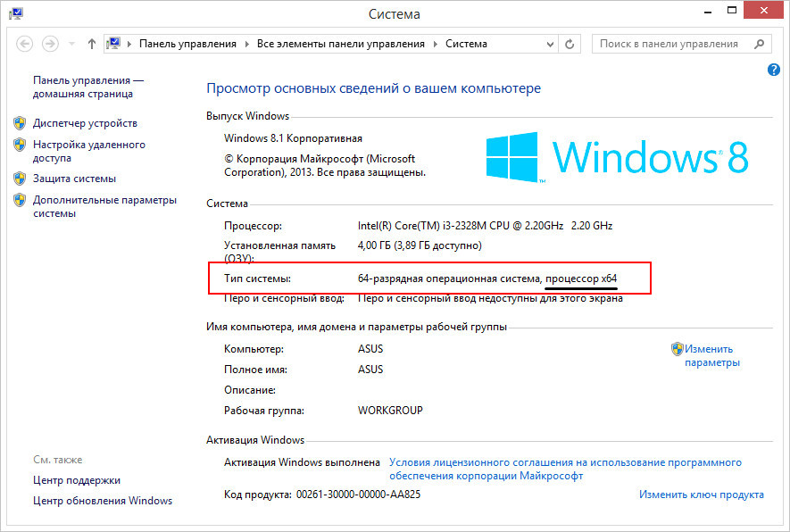Click the computer icon in the address bar
This screenshot has height=532, width=790.
(114, 44)
